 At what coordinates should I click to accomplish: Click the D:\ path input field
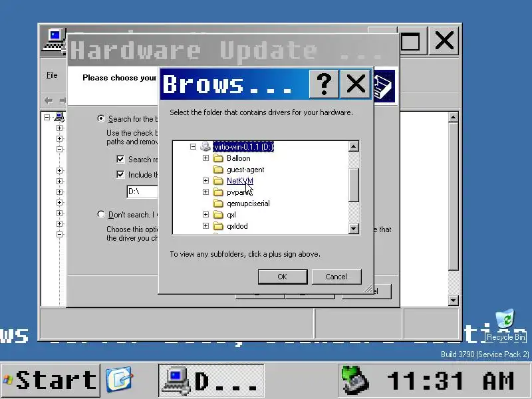tap(142, 192)
